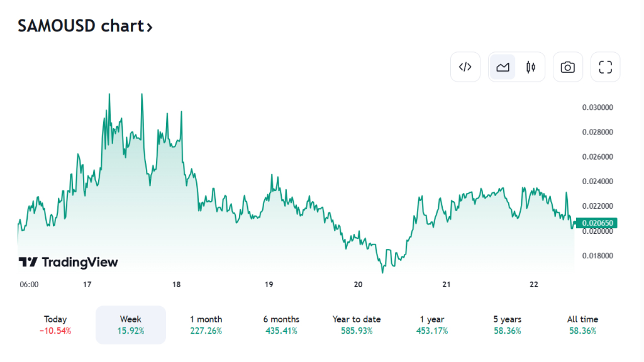Click the 0.030000 price axis label
644x362 pixels.
click(597, 107)
